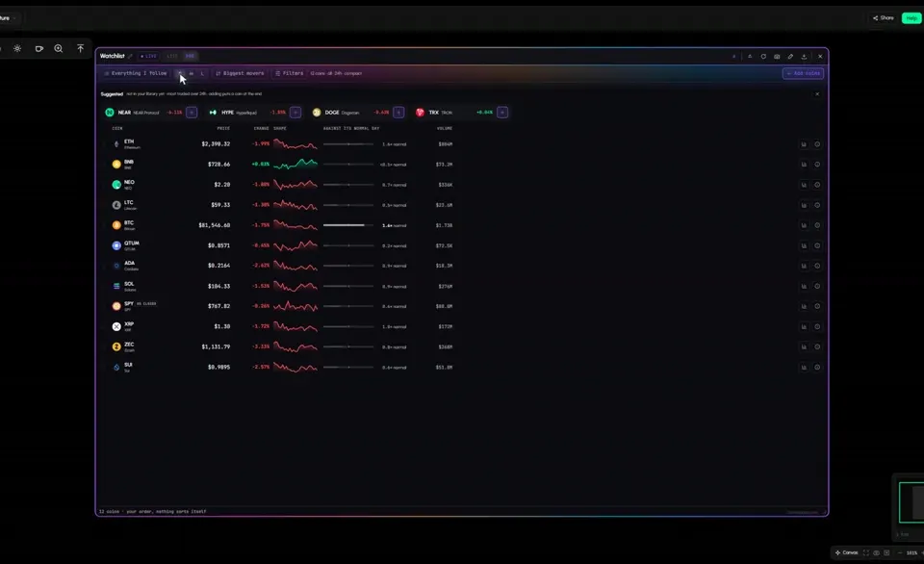Click the info circle icon on XRP row

(817, 326)
